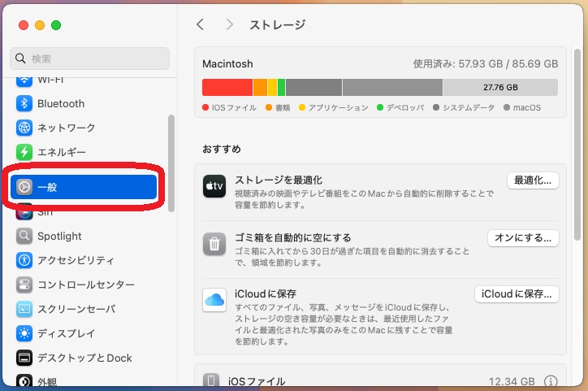
Task: Go forward with right chevron
Action: click(x=229, y=24)
